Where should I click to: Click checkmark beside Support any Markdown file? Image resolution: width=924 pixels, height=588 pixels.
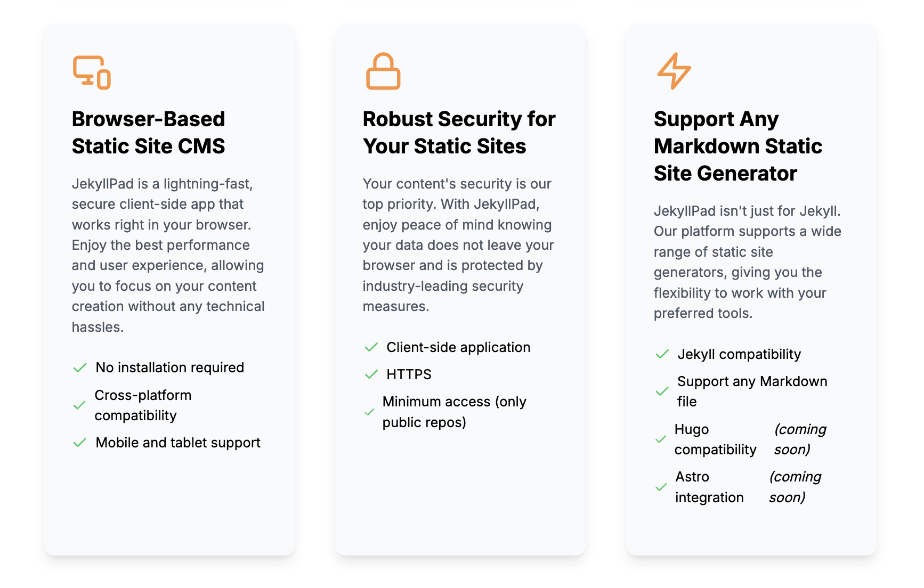pos(662,391)
